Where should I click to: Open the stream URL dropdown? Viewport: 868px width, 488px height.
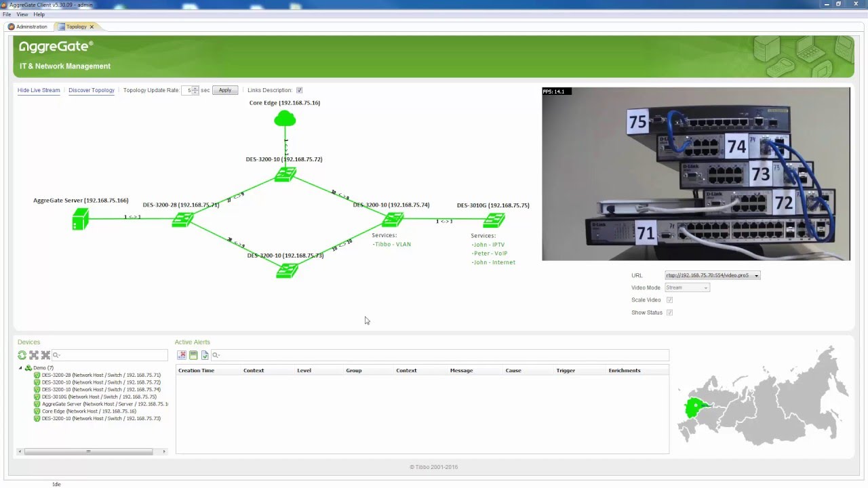[756, 276]
